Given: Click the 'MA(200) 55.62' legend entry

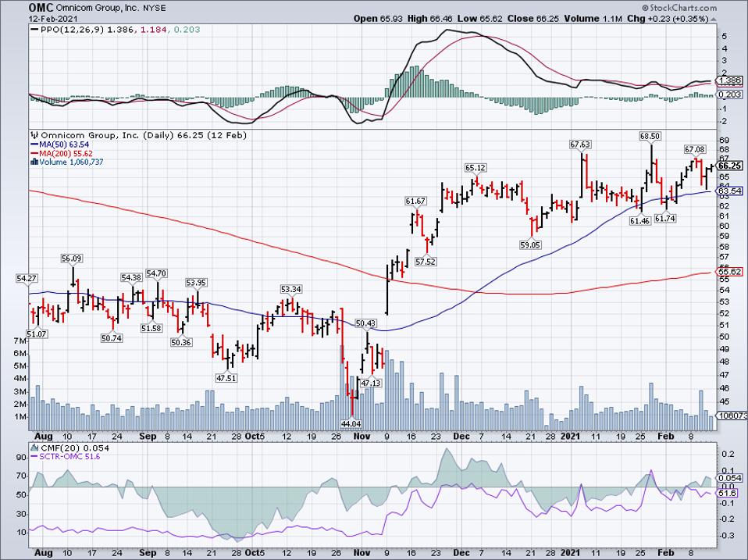Looking at the screenshot, I should pyautogui.click(x=66, y=154).
